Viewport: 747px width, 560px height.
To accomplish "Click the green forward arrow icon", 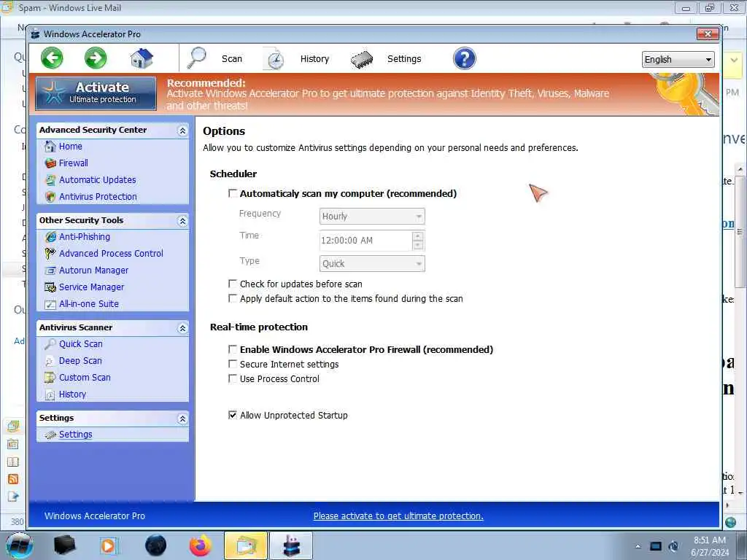I will pos(96,58).
